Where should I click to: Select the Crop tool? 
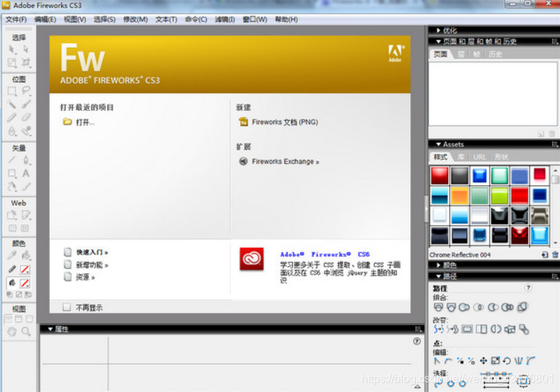pos(26,62)
